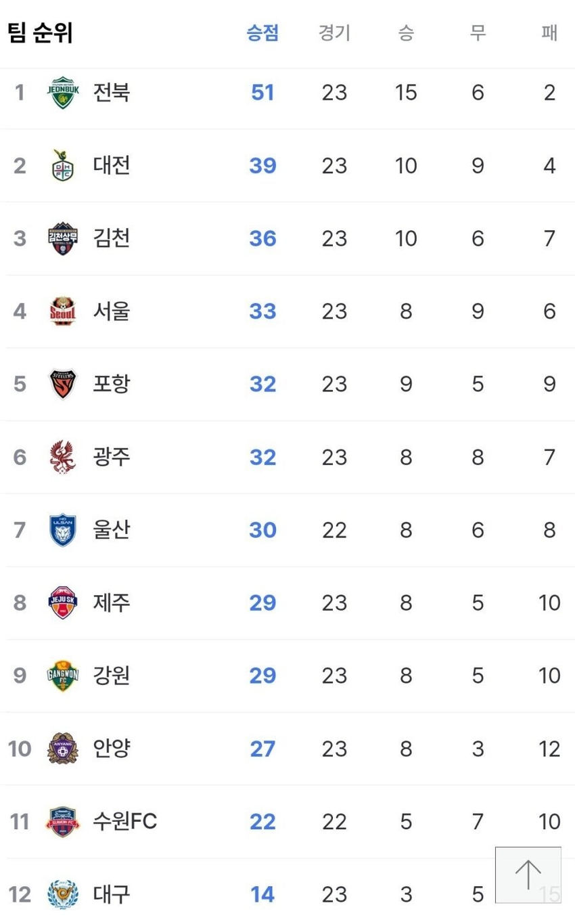Click the Jeonbuk team crest icon
Screen dimensions: 575x924
pos(63,93)
